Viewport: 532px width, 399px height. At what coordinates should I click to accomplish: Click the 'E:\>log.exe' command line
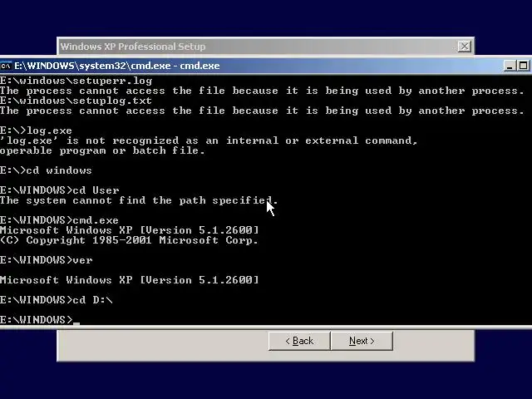(x=36, y=131)
